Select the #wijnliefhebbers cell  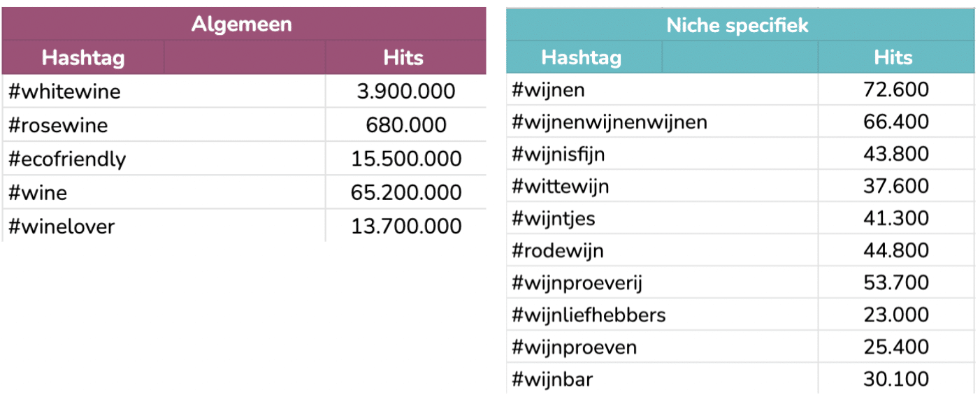pyautogui.click(x=663, y=315)
